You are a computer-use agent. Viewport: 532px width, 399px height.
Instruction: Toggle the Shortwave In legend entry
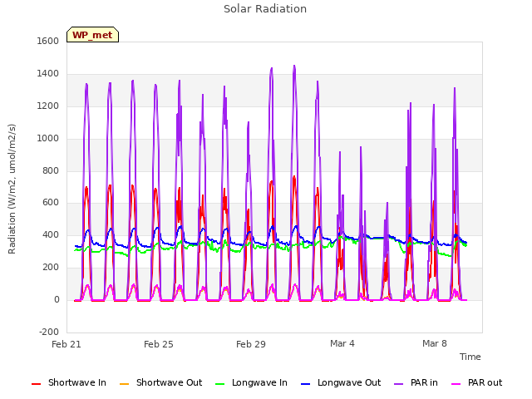[x=69, y=382]
